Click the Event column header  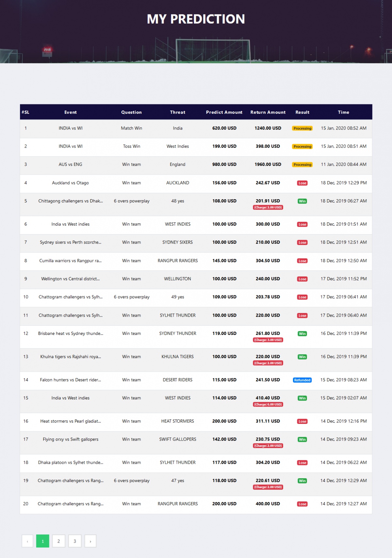[x=71, y=112]
